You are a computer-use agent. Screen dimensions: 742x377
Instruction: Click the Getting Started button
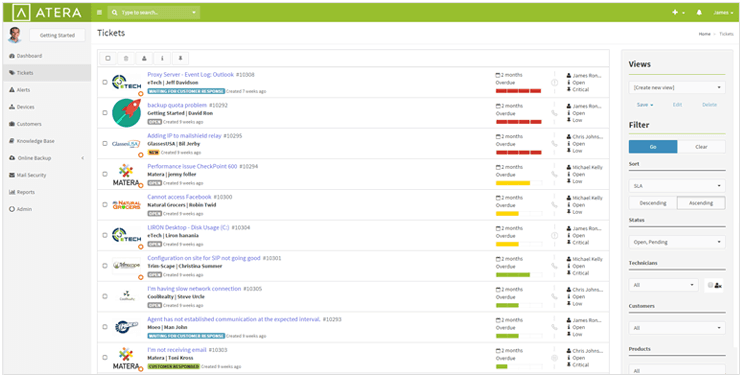point(57,35)
